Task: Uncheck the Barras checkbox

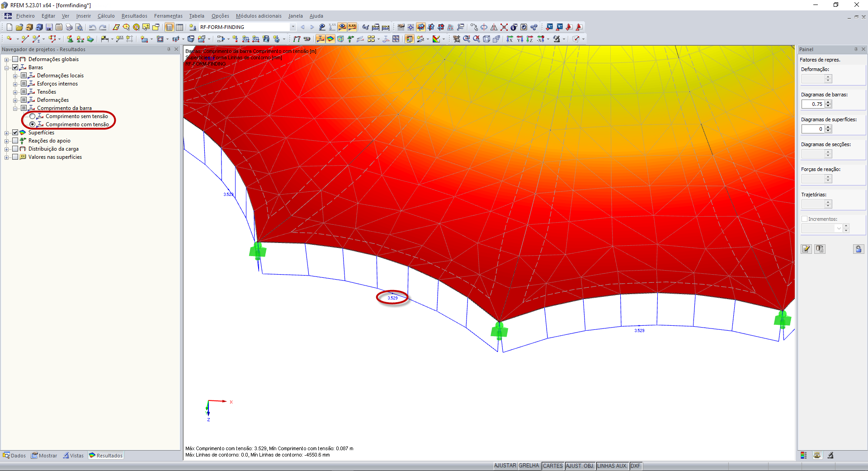Action: click(x=15, y=67)
